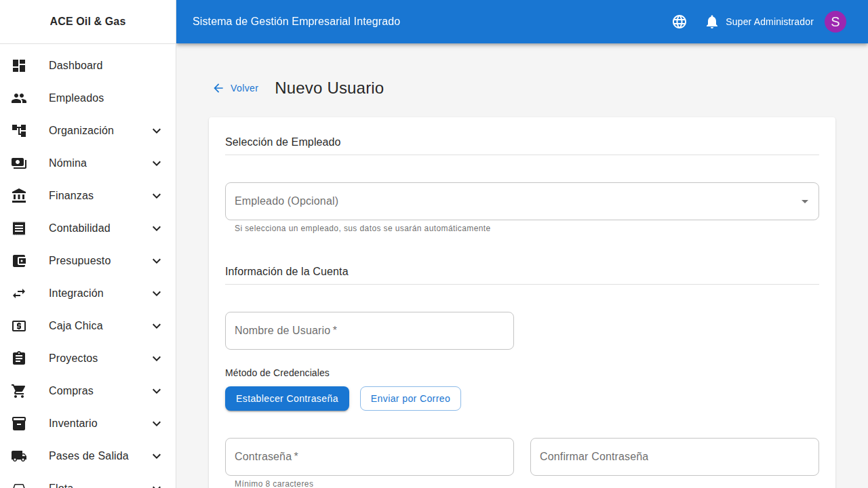Select the Empleados people icon
Image resolution: width=868 pixels, height=488 pixels.
click(x=19, y=98)
